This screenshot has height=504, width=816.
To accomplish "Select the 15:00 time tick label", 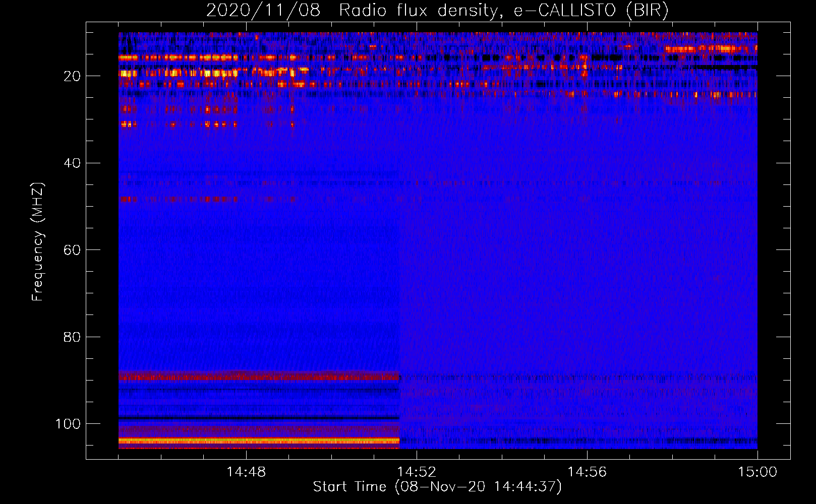I will point(757,472).
